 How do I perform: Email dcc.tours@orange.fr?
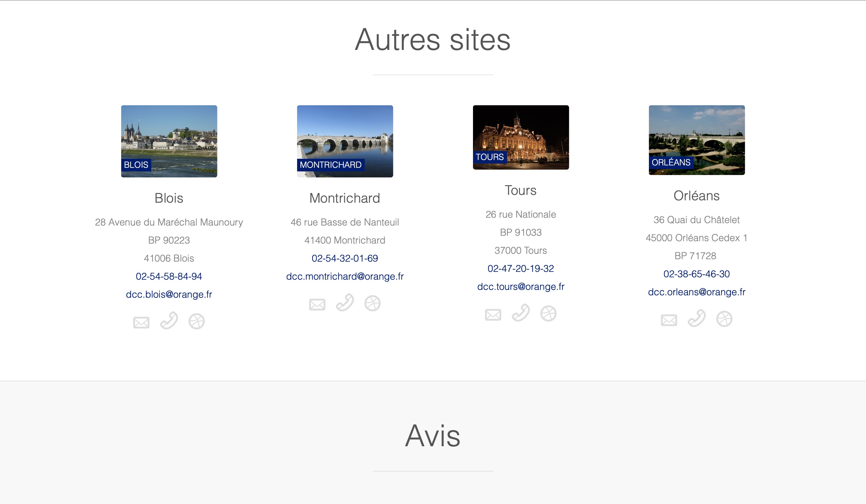click(x=521, y=287)
